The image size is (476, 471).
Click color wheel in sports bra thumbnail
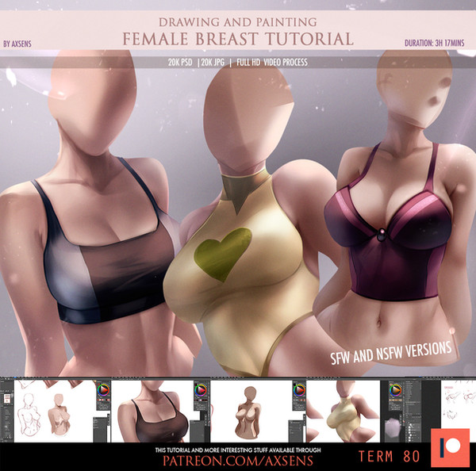(201, 390)
